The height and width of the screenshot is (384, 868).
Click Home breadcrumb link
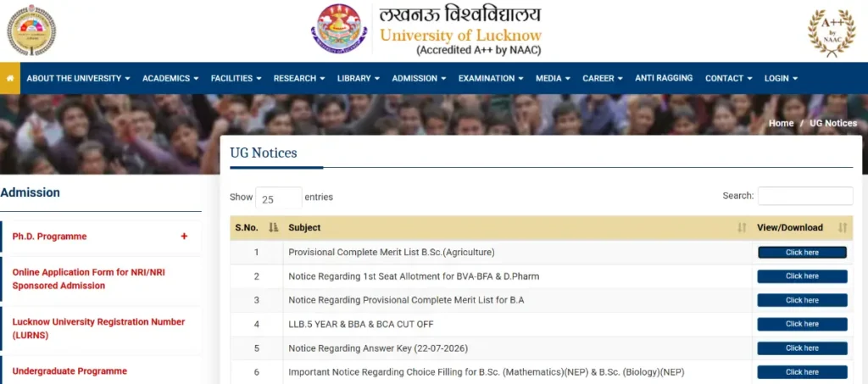point(781,124)
